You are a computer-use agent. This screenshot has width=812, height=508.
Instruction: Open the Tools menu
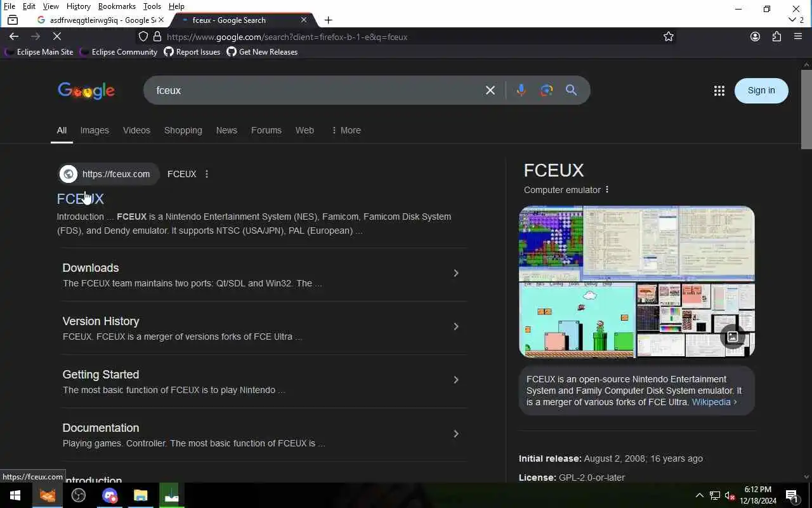click(152, 6)
